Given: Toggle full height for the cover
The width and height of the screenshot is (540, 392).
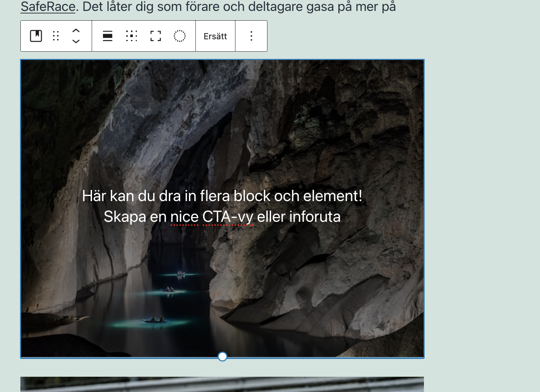Looking at the screenshot, I should 155,36.
